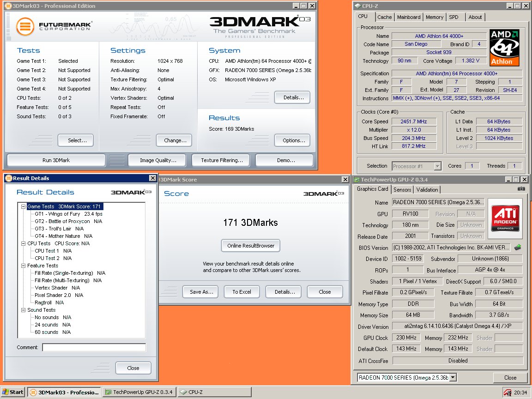Click the Close button in the Score dialog
Viewport: 532px width, 399px height.
pos(325,292)
